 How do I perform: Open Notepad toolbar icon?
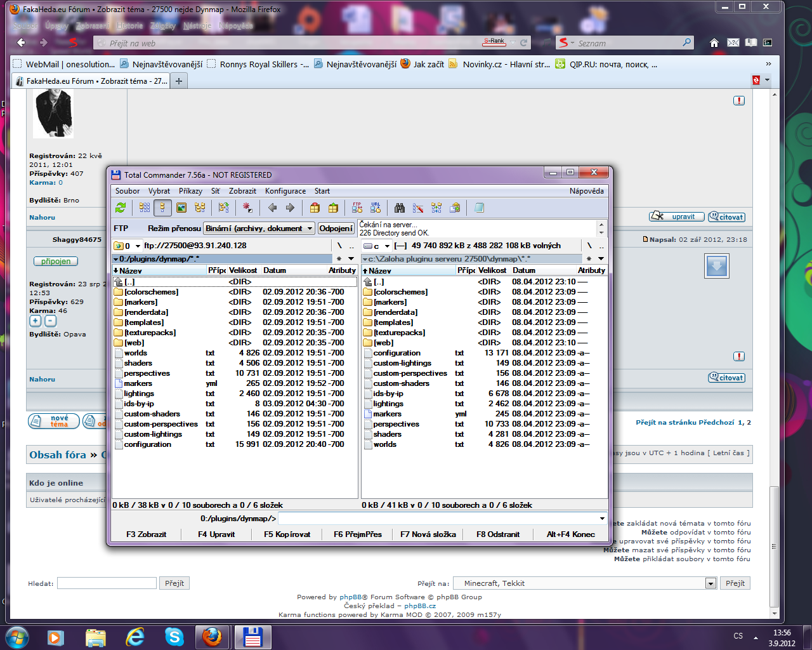(479, 208)
